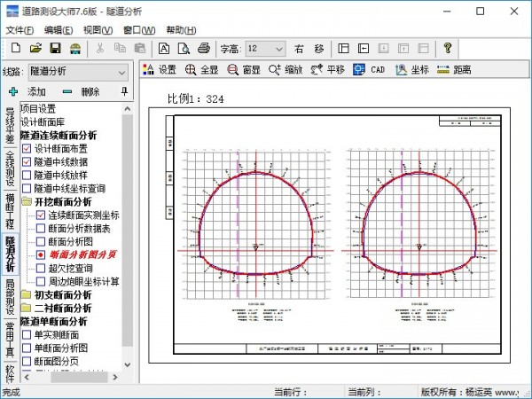Check the 隧道中线放样 checkbox
The height and width of the screenshot is (399, 532).
coord(27,176)
